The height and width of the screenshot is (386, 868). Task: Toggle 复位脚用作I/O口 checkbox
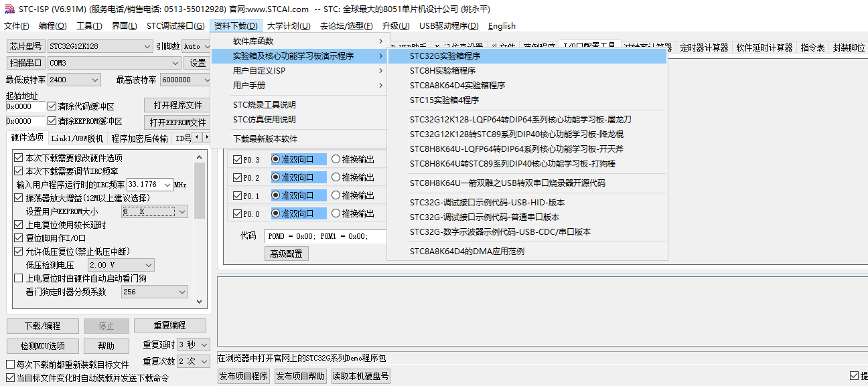18,238
